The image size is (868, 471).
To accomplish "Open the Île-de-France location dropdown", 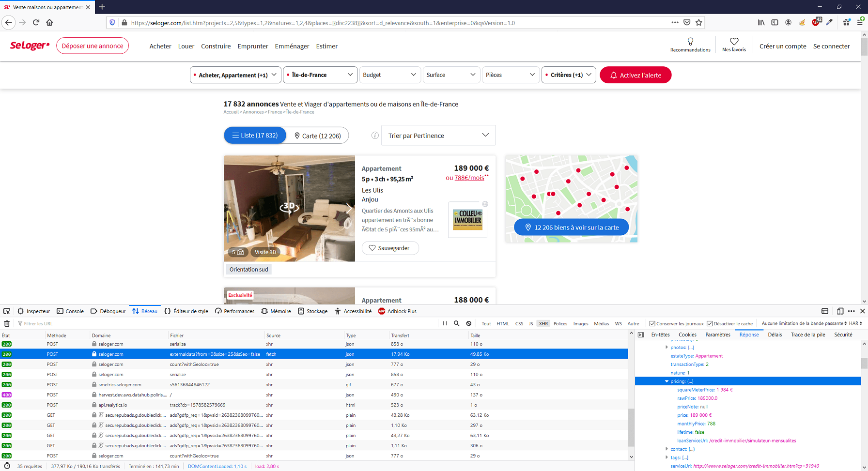I will (x=320, y=75).
